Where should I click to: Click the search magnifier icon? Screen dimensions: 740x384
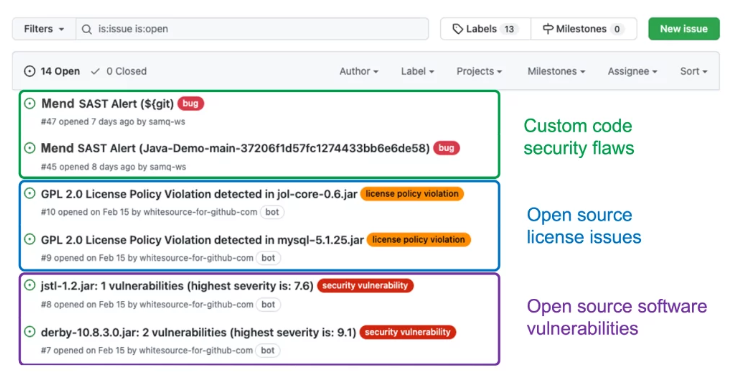pos(87,29)
